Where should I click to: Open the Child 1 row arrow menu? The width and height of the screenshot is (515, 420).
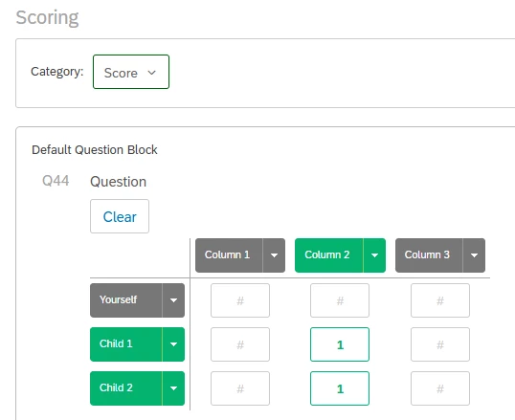pyautogui.click(x=173, y=344)
